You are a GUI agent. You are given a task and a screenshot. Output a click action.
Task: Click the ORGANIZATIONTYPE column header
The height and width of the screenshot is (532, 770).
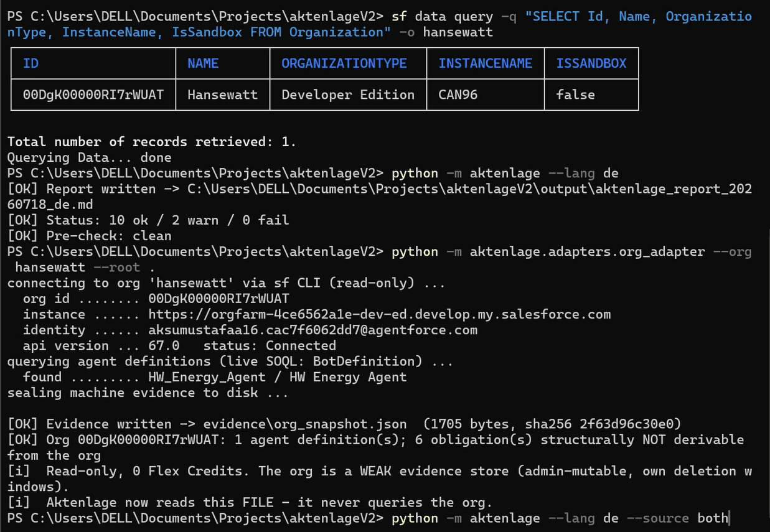344,63
